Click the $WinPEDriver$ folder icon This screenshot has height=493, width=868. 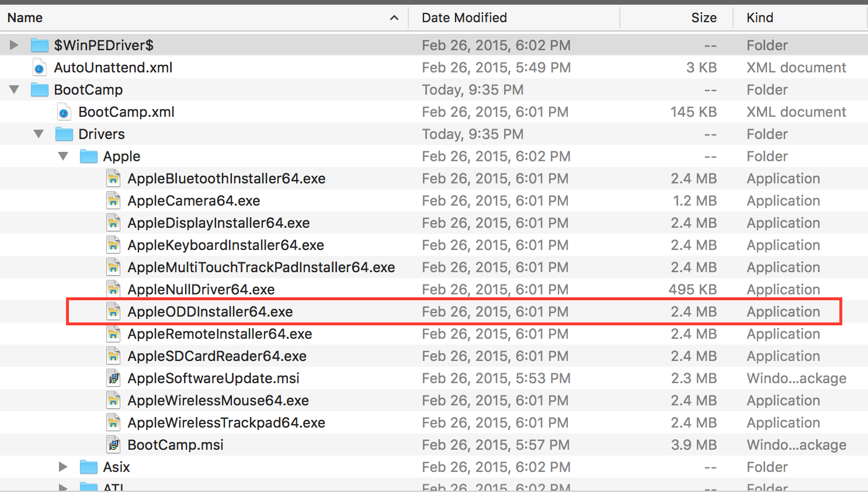(x=39, y=45)
